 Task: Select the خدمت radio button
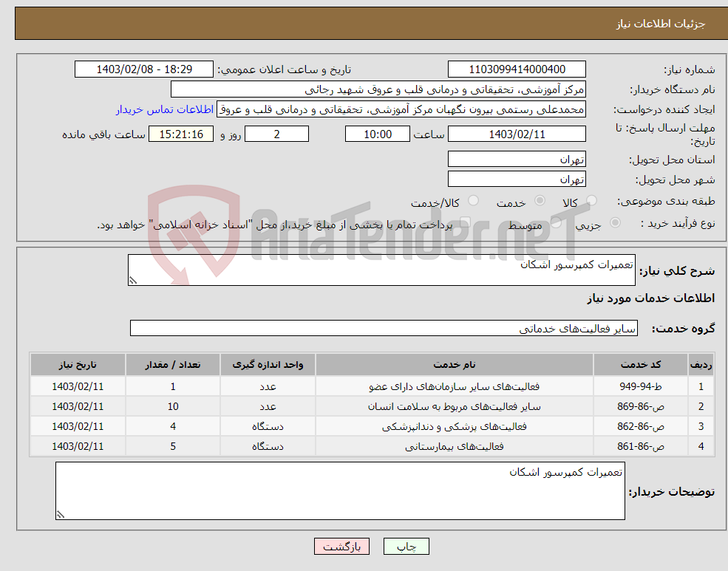(x=540, y=201)
